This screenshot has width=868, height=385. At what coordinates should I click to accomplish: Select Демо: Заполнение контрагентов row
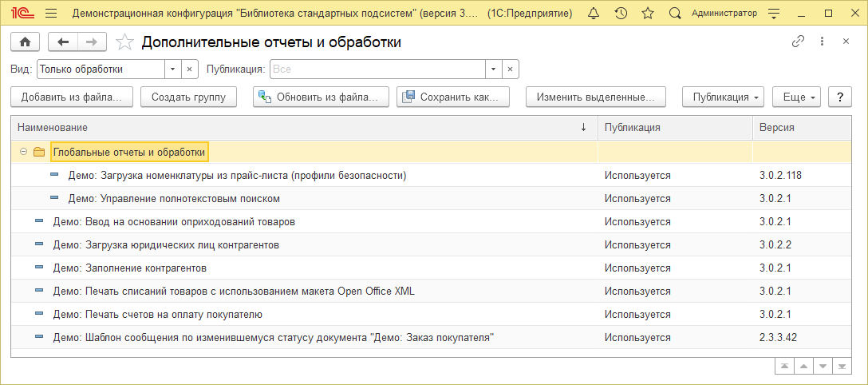[x=129, y=268]
